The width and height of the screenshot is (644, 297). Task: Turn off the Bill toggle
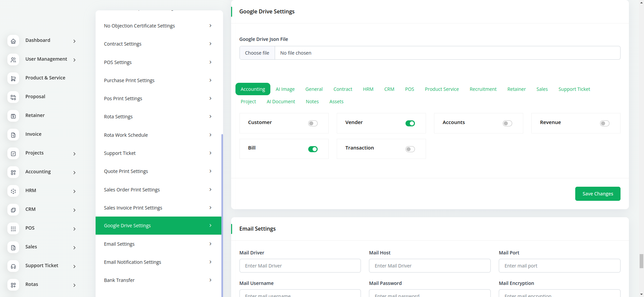pos(313,149)
